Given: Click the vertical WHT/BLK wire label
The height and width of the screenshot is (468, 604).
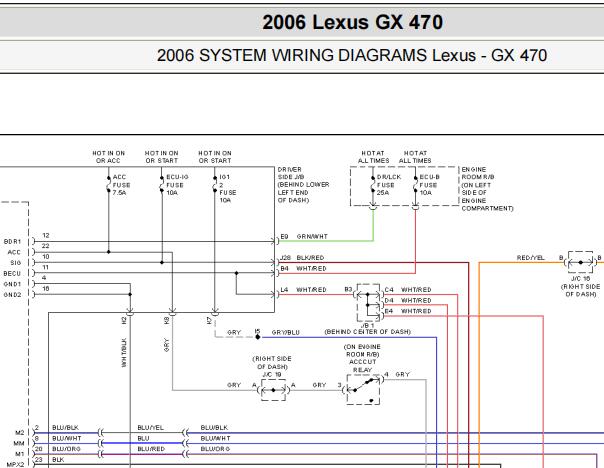Looking at the screenshot, I should [x=124, y=352].
